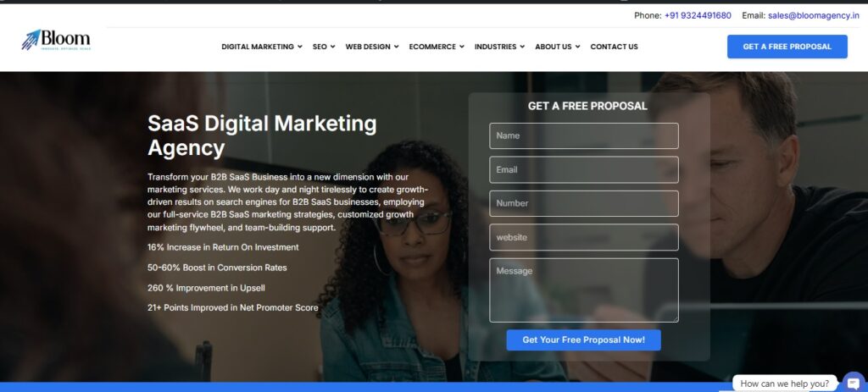
Task: Focus the Name input field
Action: coord(583,136)
